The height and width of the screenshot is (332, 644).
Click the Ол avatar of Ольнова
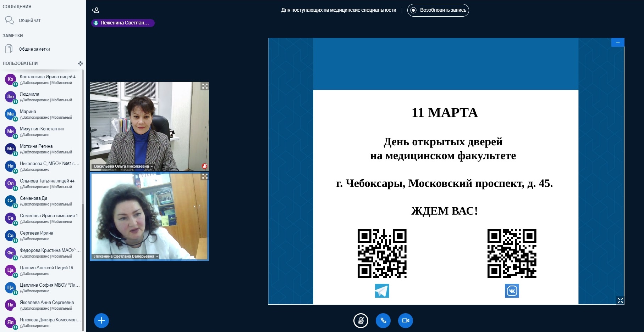(10, 183)
